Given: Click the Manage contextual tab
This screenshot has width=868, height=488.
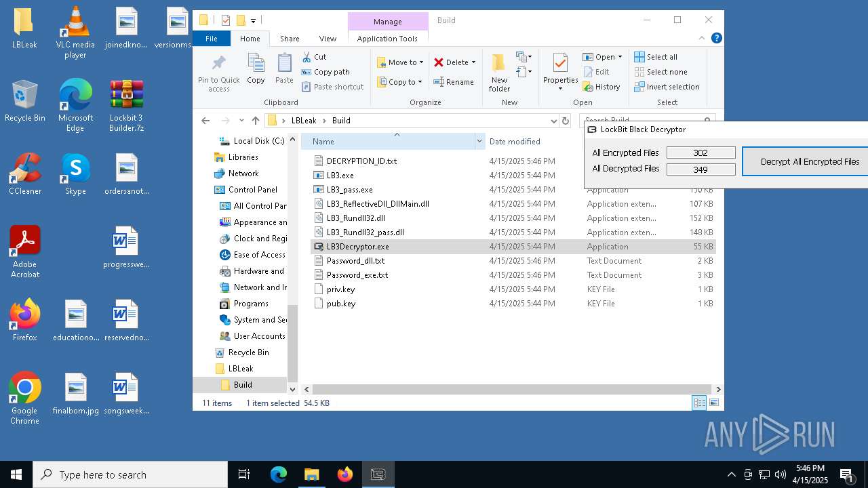Looking at the screenshot, I should pyautogui.click(x=388, y=22).
